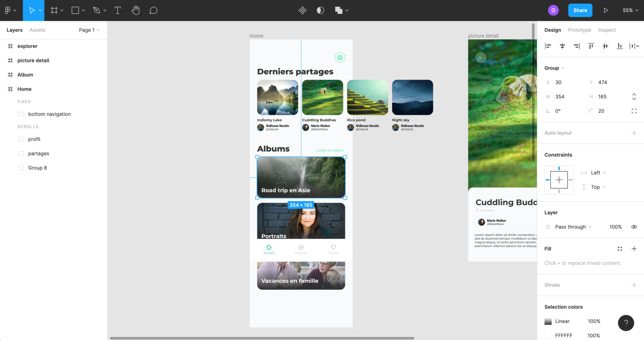
Task: Select the Frame tool
Action: pos(54,10)
